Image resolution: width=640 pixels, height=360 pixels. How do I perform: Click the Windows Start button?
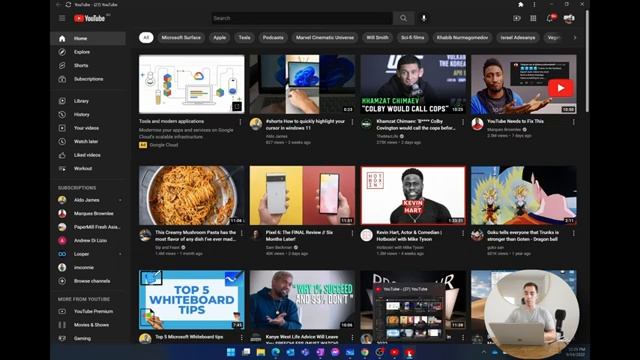tap(231, 352)
